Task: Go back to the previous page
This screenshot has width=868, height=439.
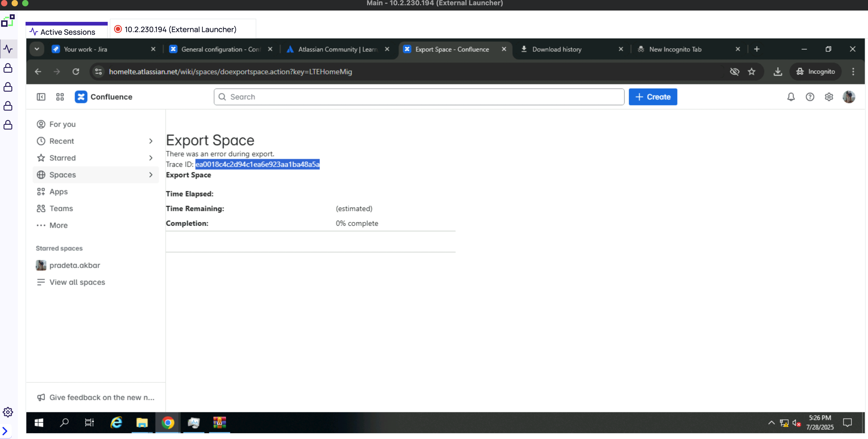Action: (x=38, y=71)
